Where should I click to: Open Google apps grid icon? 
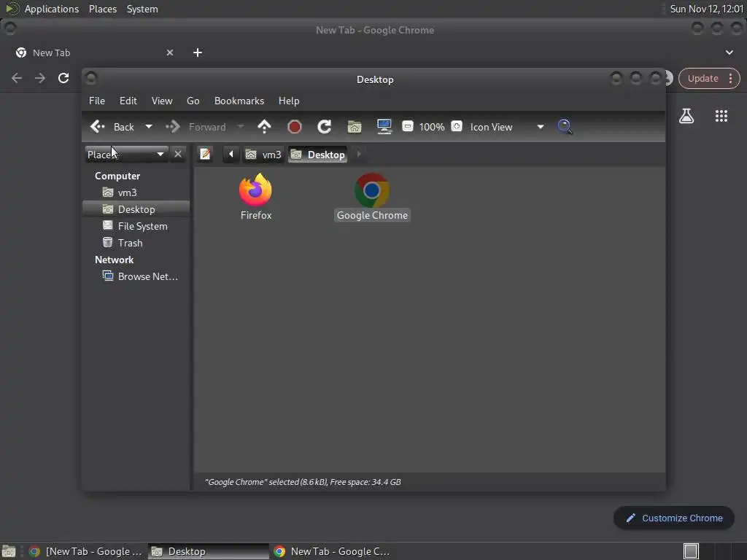(x=721, y=116)
